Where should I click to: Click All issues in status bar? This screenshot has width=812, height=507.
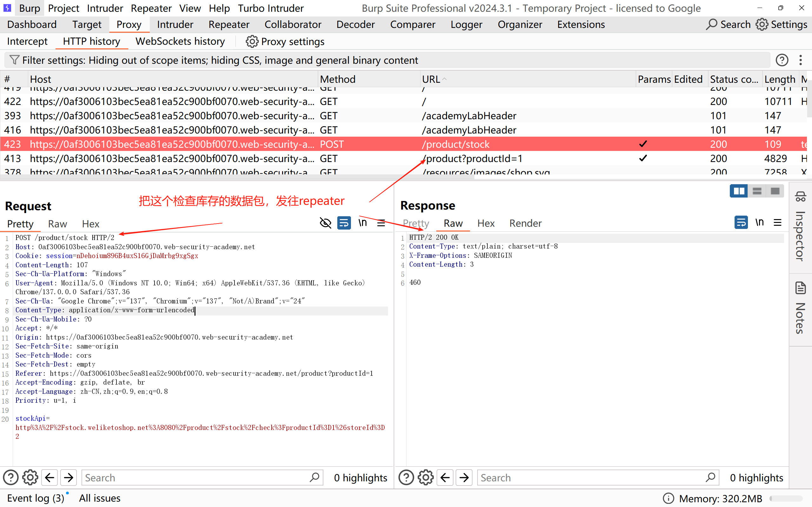100,498
